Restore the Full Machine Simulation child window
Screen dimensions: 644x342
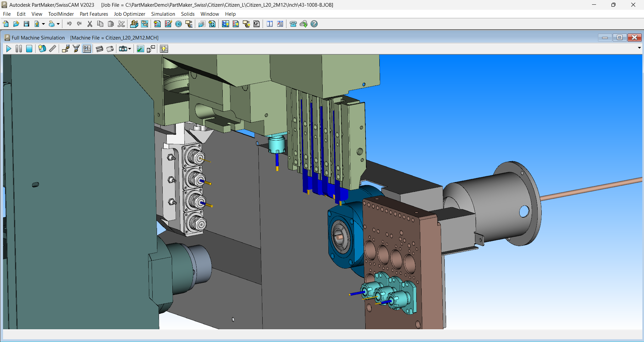620,38
